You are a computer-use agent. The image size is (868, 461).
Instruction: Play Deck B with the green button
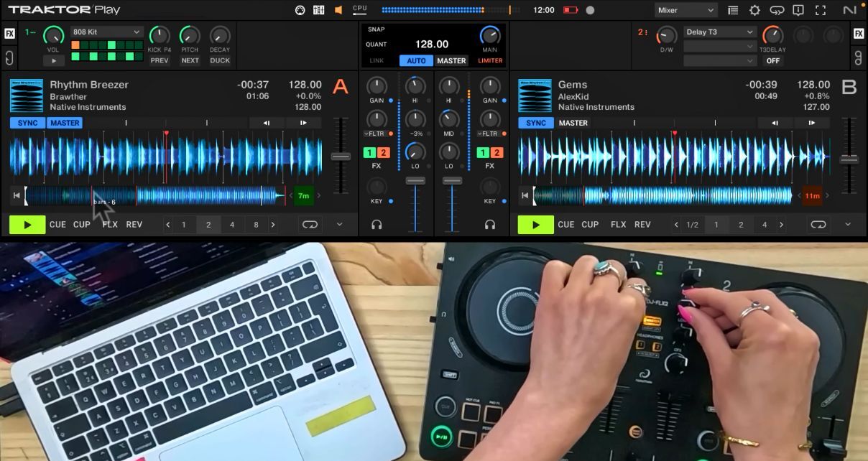(x=536, y=225)
